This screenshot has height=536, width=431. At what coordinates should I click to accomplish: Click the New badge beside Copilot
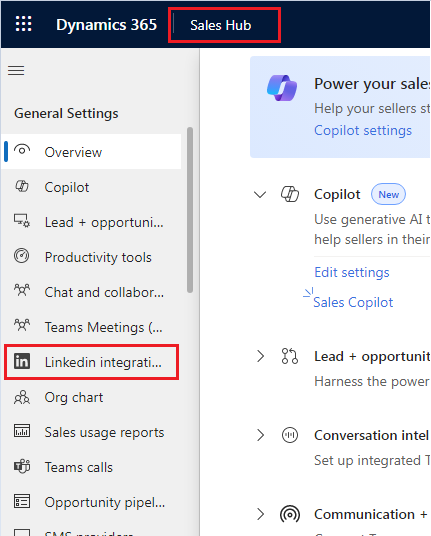(x=388, y=195)
